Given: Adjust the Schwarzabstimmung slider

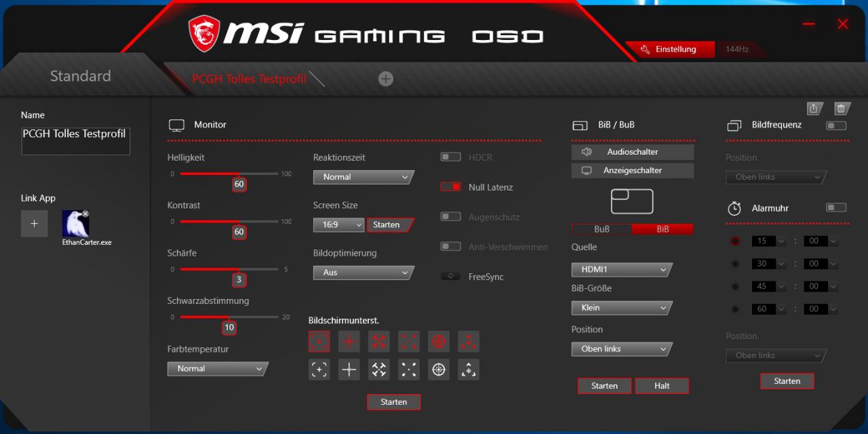Looking at the screenshot, I should 229,317.
